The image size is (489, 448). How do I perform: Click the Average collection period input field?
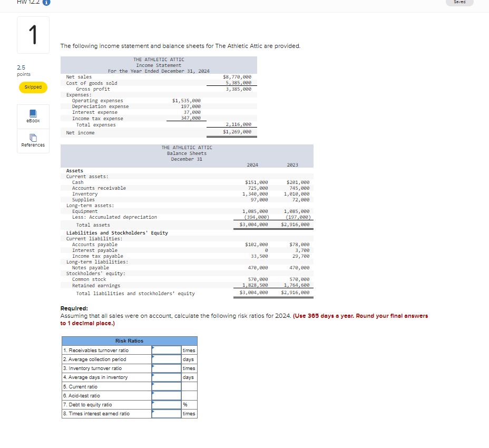(167, 359)
